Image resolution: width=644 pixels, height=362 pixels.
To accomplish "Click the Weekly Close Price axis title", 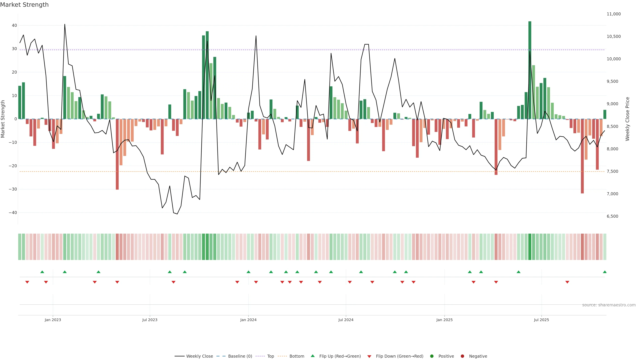I will [627, 119].
